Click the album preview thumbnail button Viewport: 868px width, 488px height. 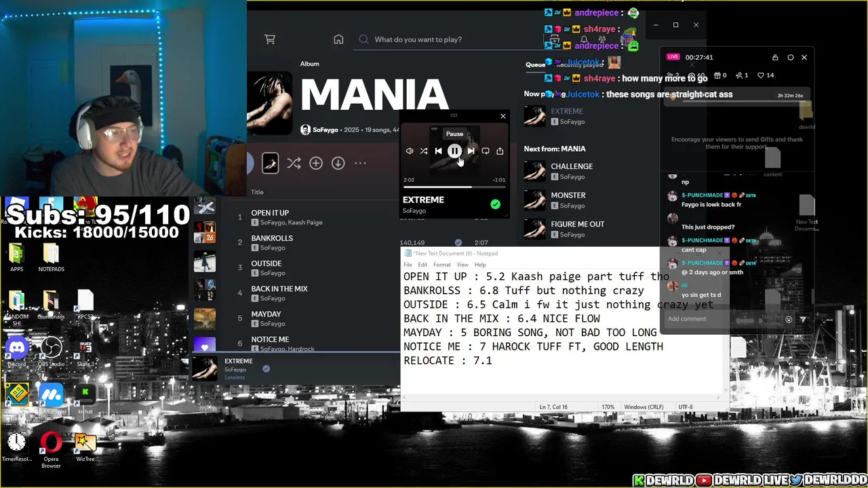pos(270,163)
